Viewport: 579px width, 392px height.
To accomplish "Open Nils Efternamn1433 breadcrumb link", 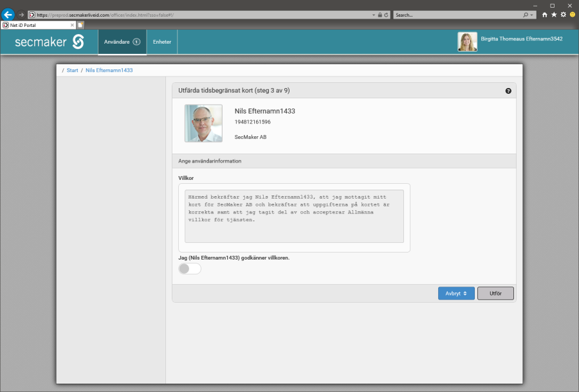I will 109,70.
